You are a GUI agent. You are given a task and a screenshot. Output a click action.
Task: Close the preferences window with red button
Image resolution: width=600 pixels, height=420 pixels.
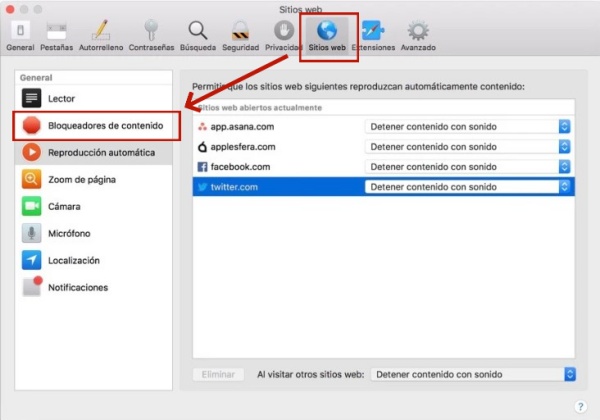(10, 9)
